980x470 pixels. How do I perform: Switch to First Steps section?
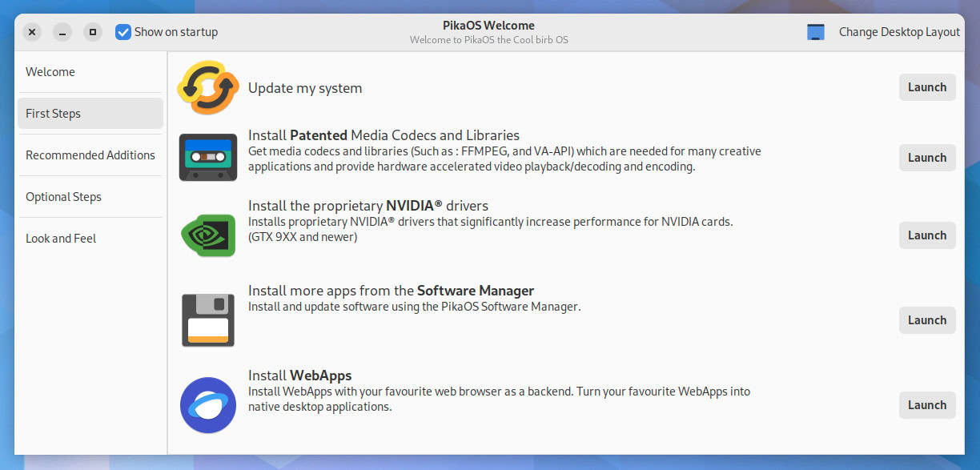tap(53, 113)
